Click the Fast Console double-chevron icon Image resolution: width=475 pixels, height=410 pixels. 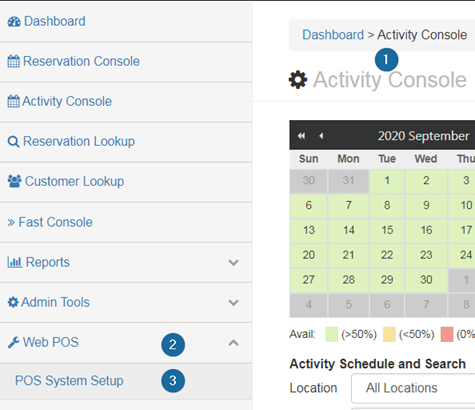(x=11, y=222)
